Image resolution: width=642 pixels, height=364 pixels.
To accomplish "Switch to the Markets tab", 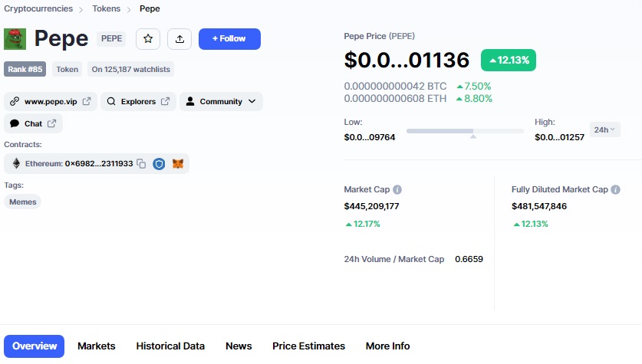I will click(x=96, y=346).
